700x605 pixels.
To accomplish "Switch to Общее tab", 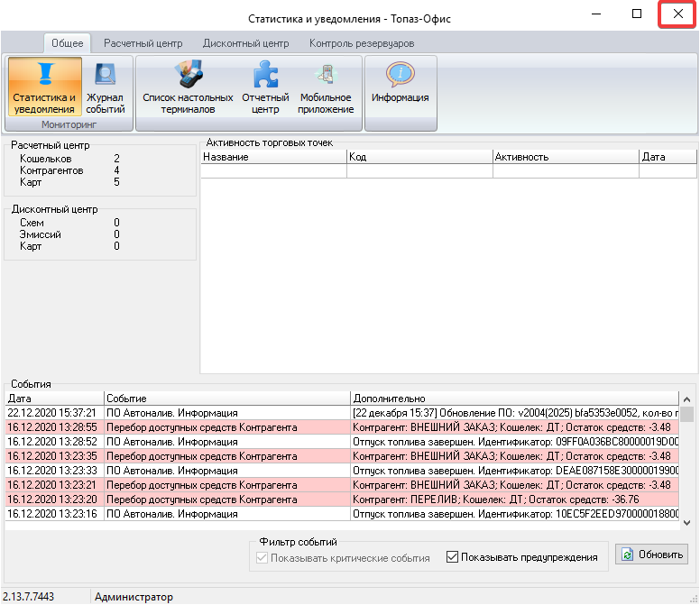I will pyautogui.click(x=68, y=43).
